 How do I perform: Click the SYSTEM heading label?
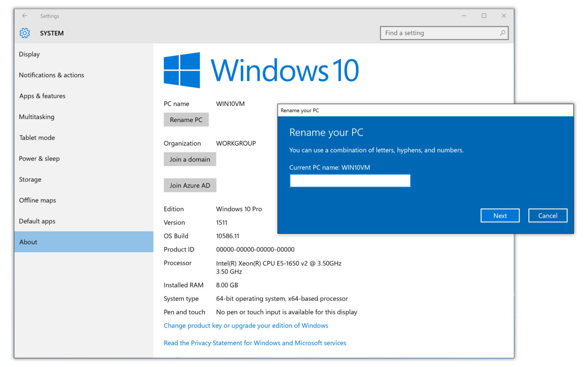pyautogui.click(x=52, y=33)
